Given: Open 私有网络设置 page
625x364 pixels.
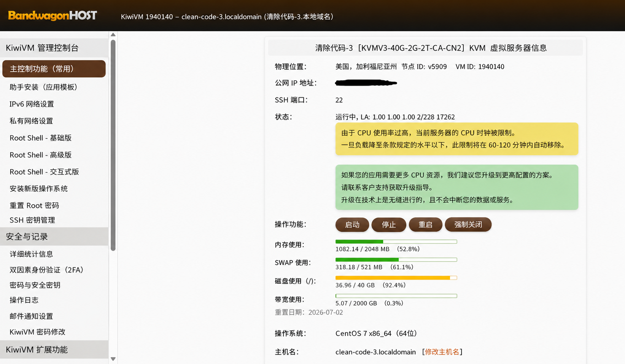Looking at the screenshot, I should [31, 121].
